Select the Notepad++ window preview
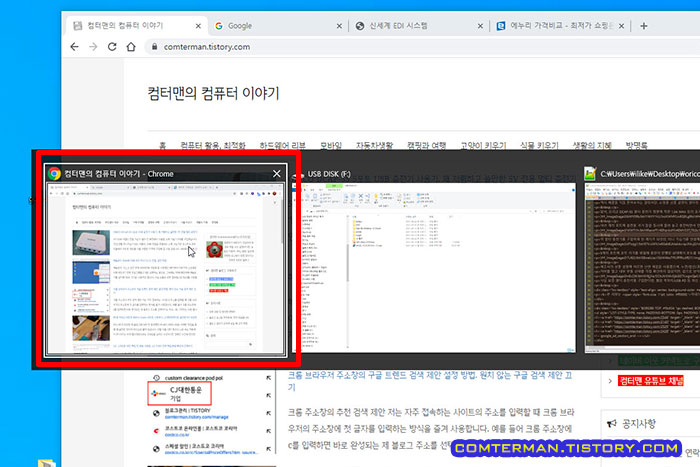700x467 pixels. pos(642,268)
